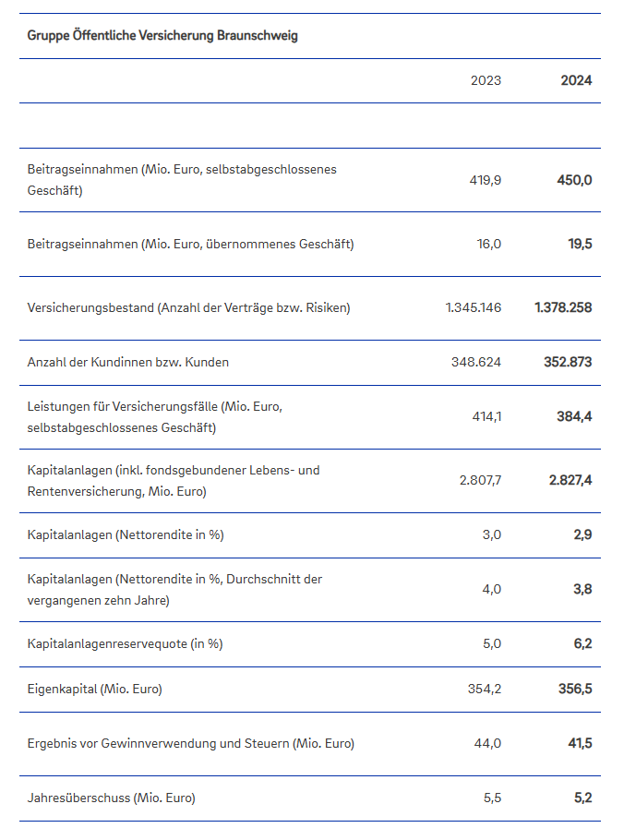Screen dimensions: 636x840
Task: Click the value 1.378.258
Action: [563, 308]
